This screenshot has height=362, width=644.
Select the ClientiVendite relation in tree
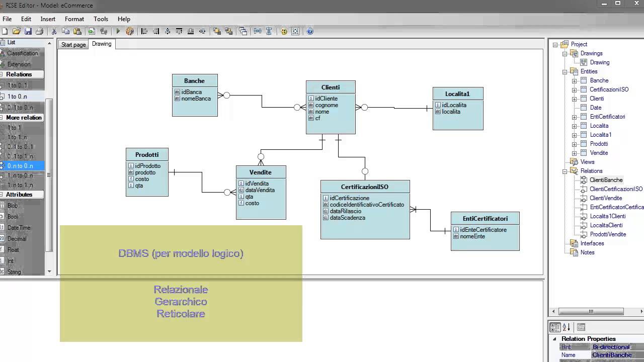pos(606,198)
